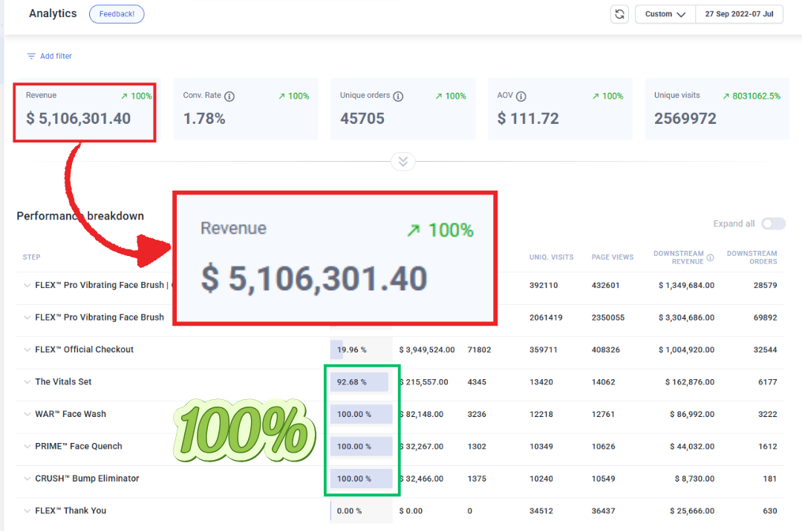Image resolution: width=802 pixels, height=532 pixels.
Task: Open the 27 Sep 2022-07 Jul date field
Action: tap(739, 14)
